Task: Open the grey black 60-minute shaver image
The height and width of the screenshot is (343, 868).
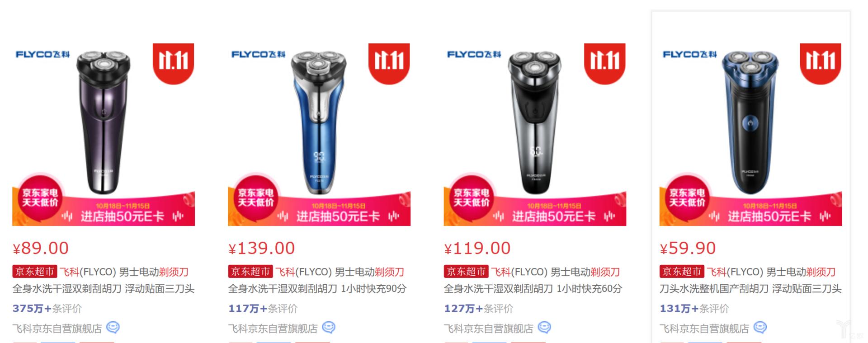Action: 535,135
